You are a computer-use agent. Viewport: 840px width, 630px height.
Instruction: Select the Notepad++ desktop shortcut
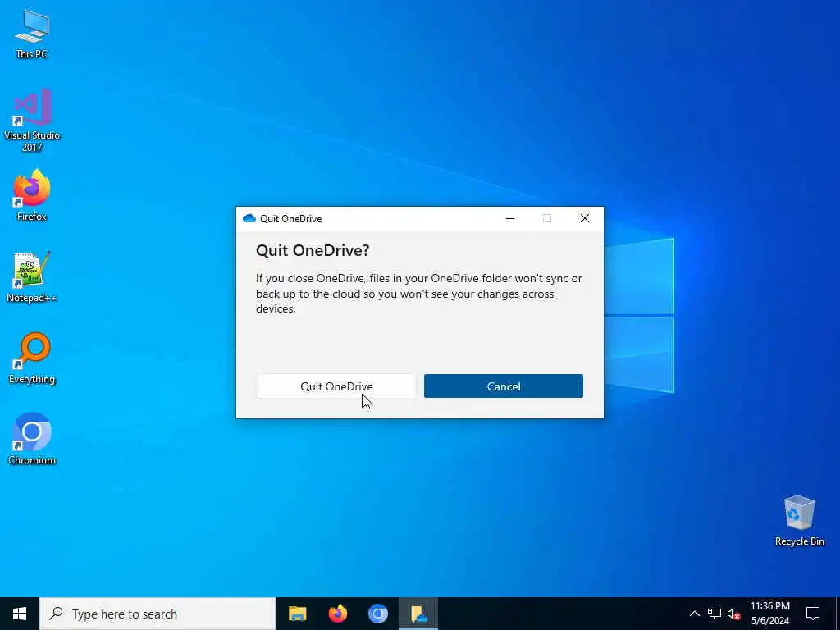coord(32,277)
